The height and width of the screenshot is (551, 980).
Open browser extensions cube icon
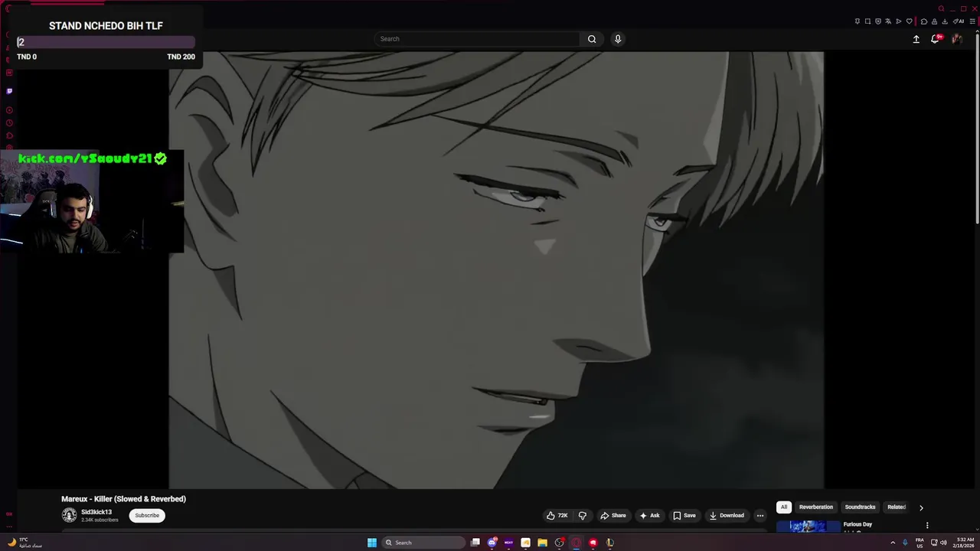pyautogui.click(x=924, y=21)
